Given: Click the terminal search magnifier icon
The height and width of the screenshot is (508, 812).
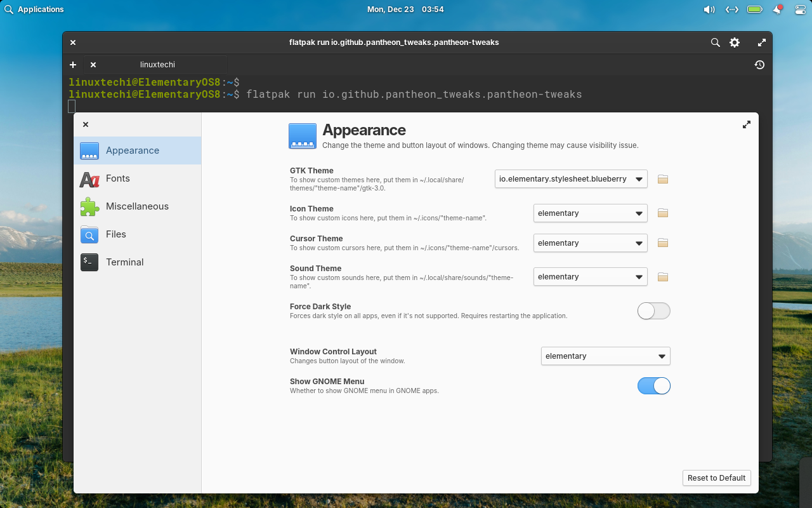Looking at the screenshot, I should click(715, 43).
